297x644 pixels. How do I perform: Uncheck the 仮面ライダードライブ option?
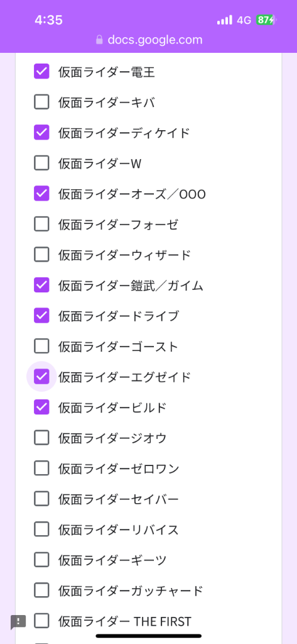pos(41,316)
